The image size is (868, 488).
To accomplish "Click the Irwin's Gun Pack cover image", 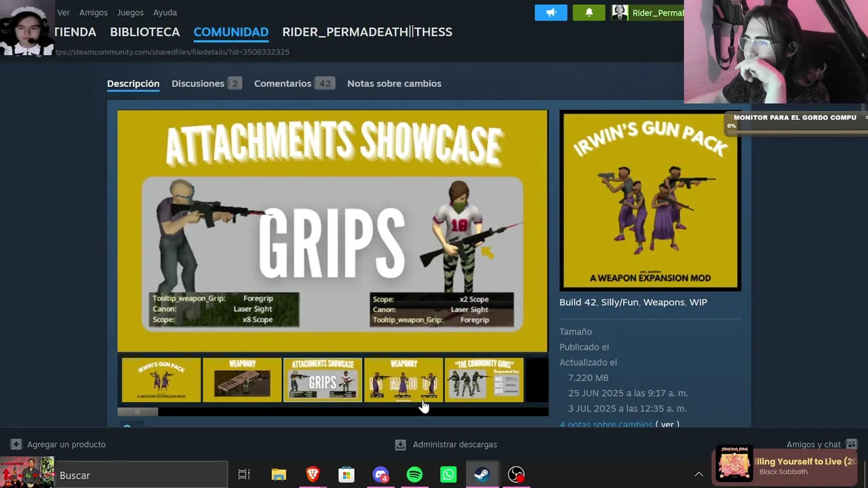I will [x=650, y=201].
